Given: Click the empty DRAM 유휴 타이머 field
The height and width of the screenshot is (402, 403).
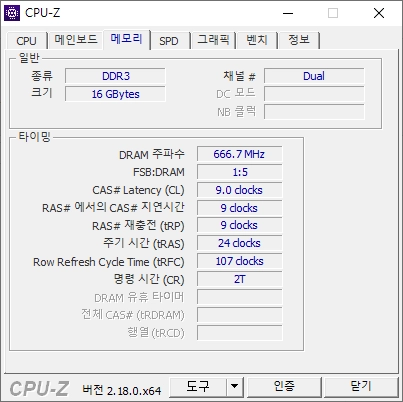Looking at the screenshot, I should [x=239, y=297].
